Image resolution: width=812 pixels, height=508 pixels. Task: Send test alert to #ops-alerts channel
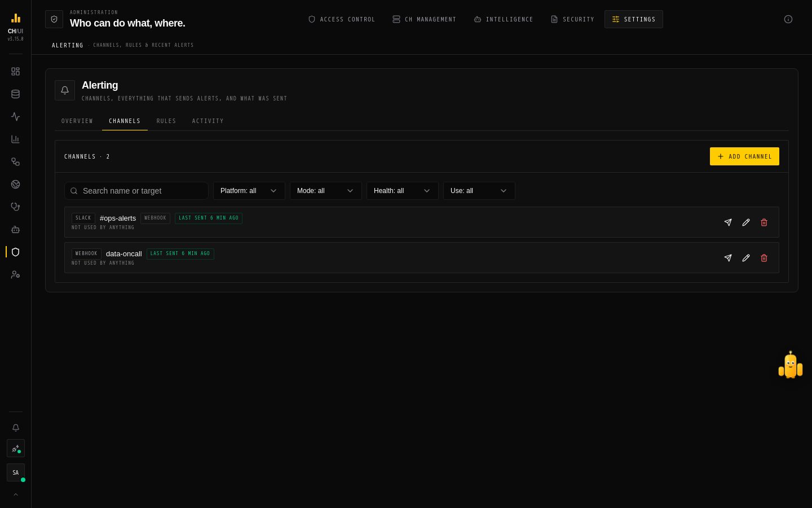[728, 222]
